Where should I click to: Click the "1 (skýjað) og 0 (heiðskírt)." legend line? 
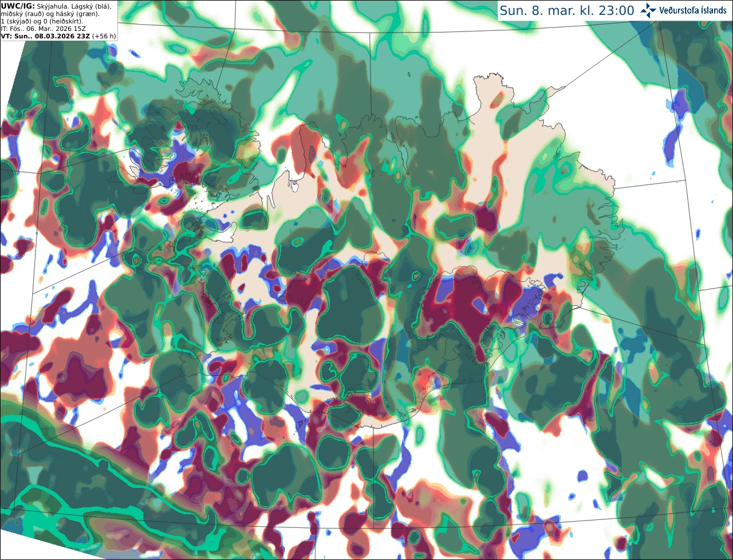click(x=42, y=21)
